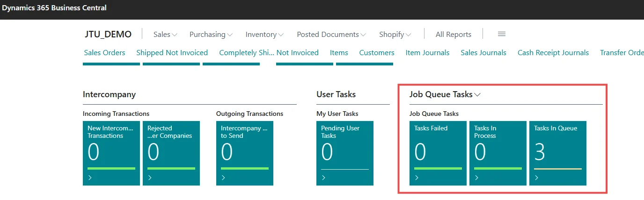Open the Inventory navigation menu
This screenshot has width=644, height=200.
pos(264,35)
